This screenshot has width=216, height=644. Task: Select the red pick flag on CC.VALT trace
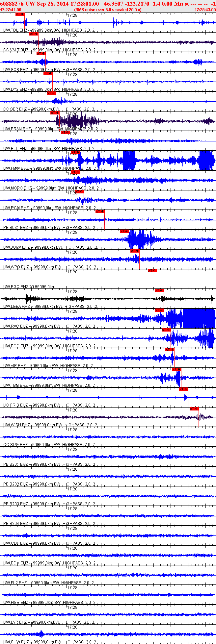pyautogui.click(x=34, y=34)
